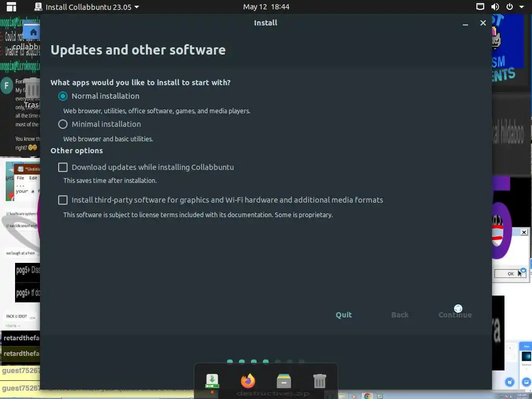Click the power icon in top bar
The width and height of the screenshot is (532, 399).
tap(510, 6)
